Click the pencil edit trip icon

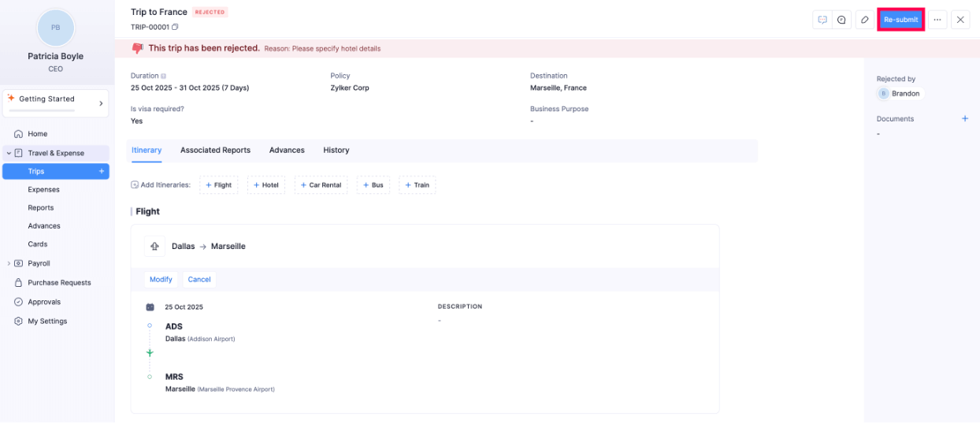coord(865,20)
